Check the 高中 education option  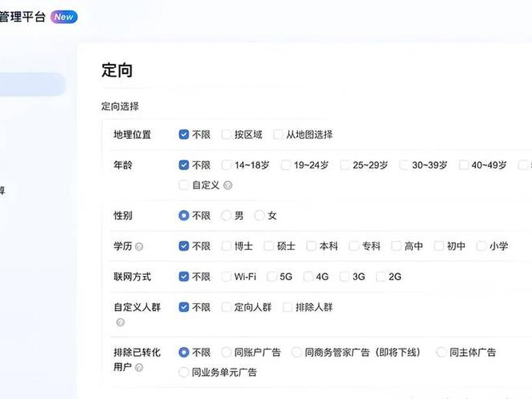click(x=396, y=246)
